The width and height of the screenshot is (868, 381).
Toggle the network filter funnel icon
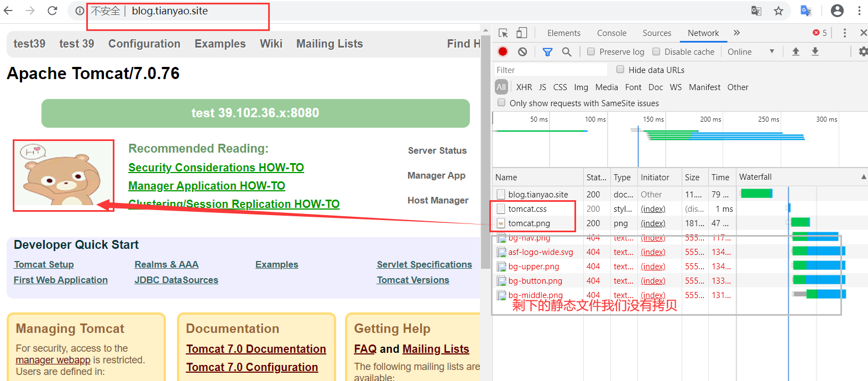click(547, 51)
